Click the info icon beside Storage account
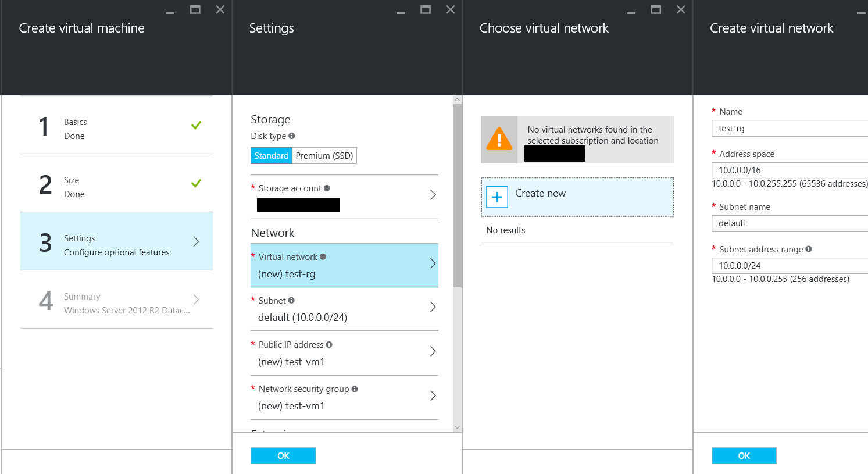868x474 pixels. tap(326, 188)
